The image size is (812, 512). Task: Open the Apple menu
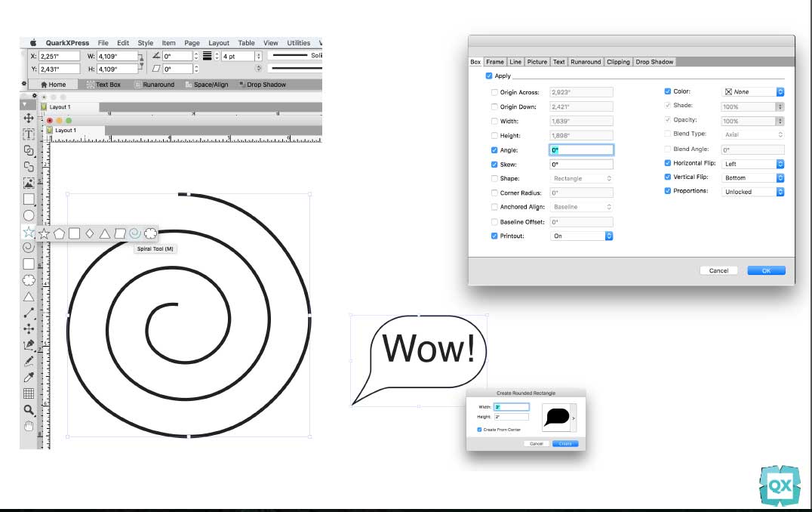click(x=33, y=43)
